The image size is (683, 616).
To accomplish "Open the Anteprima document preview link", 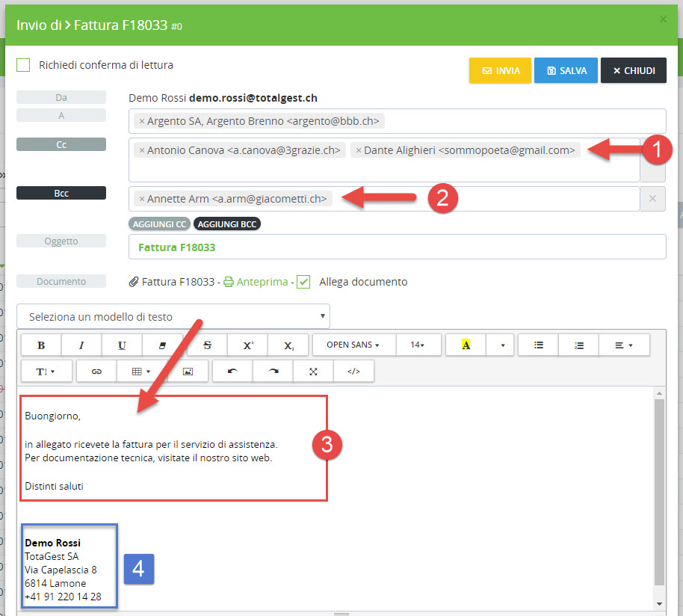I will point(262,282).
